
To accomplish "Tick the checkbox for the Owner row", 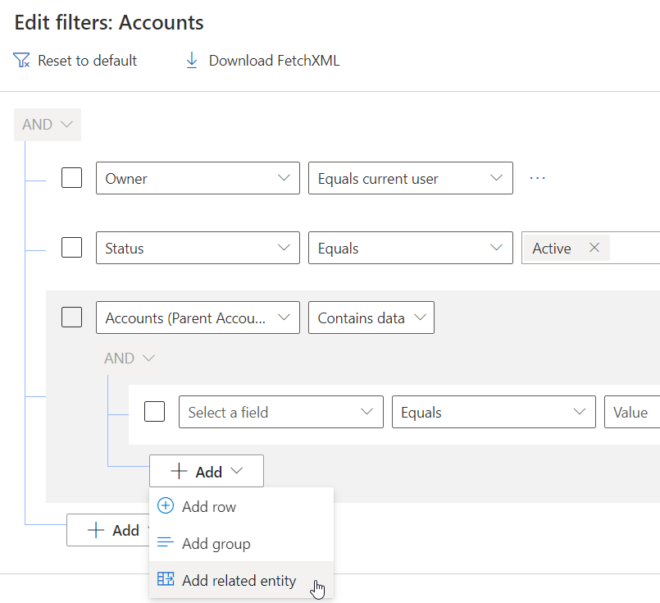I will 72,178.
